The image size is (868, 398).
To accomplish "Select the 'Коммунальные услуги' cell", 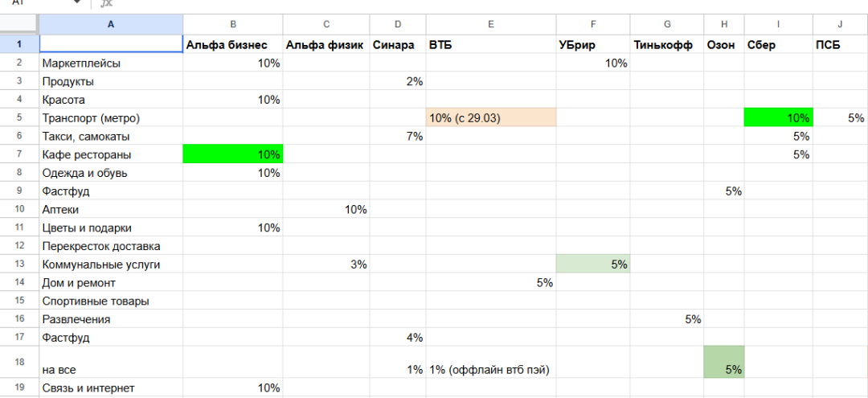I will click(x=111, y=264).
